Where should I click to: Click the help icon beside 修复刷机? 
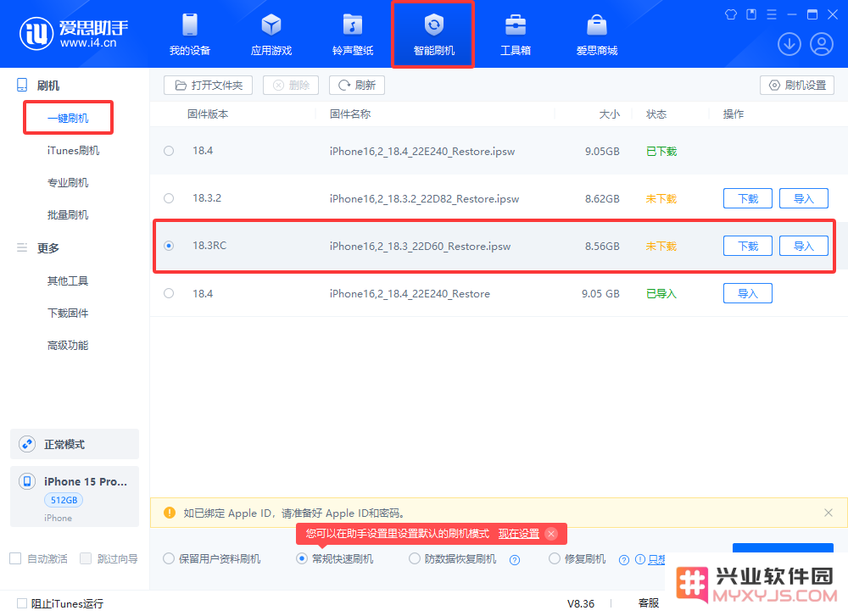623,560
